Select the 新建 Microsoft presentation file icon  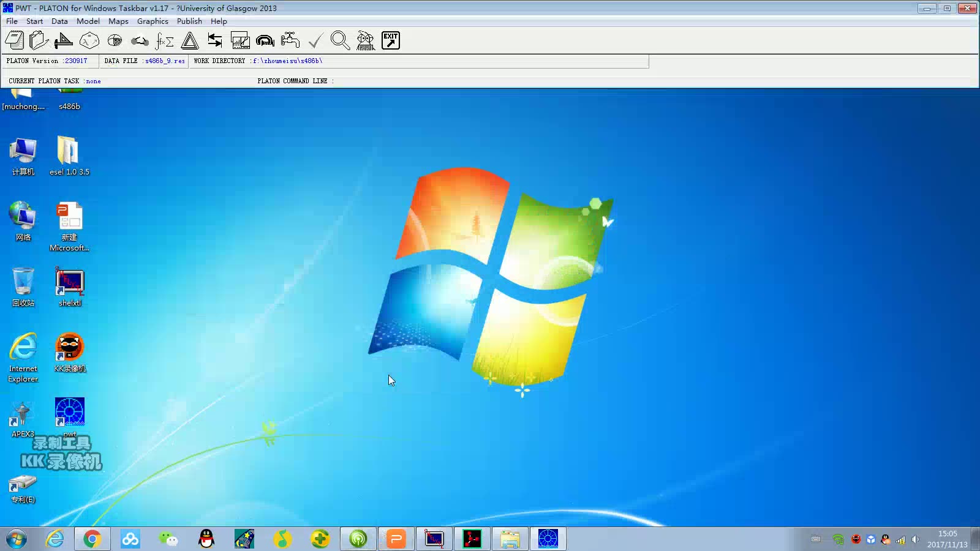pos(69,227)
